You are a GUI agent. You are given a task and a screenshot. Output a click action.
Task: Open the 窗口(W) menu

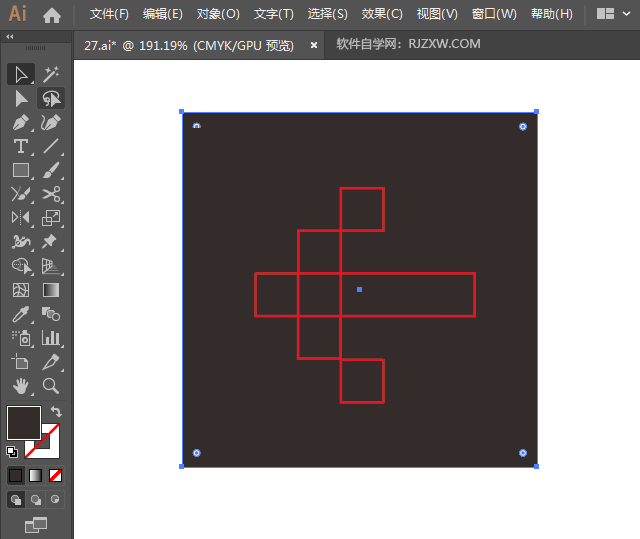[x=494, y=14]
